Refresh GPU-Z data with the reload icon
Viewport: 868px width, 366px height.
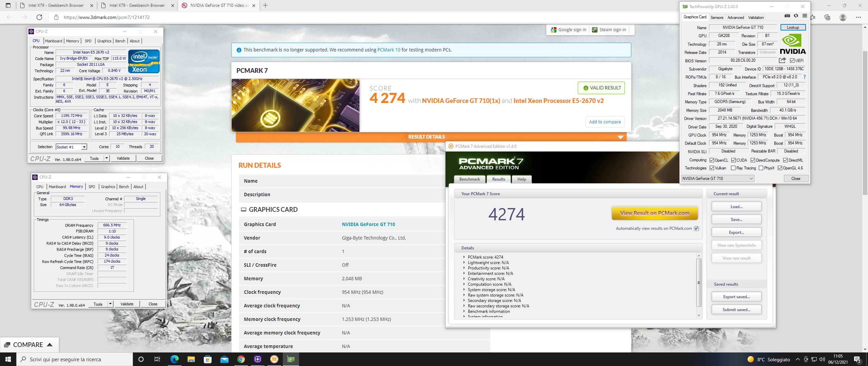click(796, 16)
